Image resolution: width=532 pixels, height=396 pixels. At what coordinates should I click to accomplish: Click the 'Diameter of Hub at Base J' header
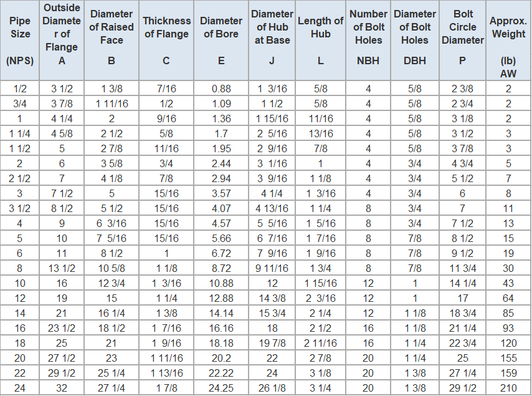point(272,41)
